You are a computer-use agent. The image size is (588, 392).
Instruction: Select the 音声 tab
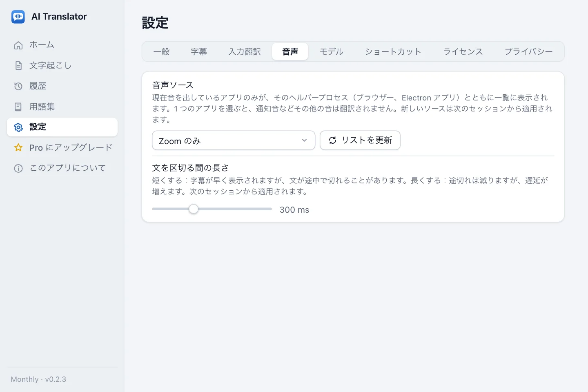coord(290,52)
